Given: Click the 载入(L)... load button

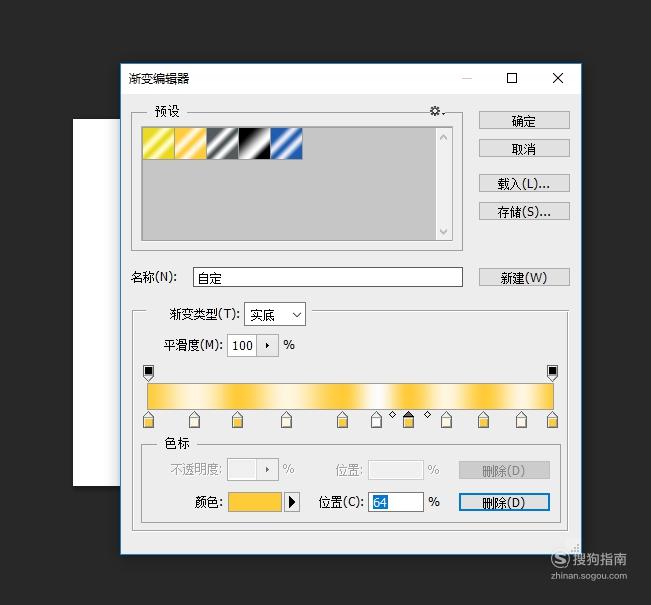Looking at the screenshot, I should [x=524, y=183].
